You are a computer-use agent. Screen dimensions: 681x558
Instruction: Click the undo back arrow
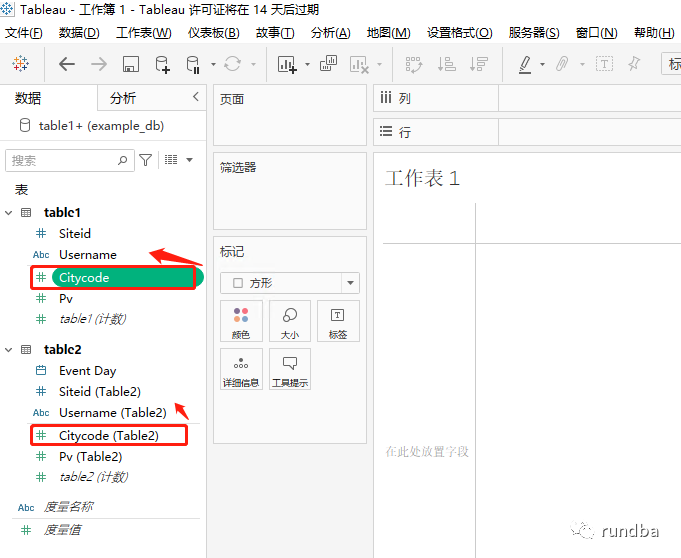[66, 64]
